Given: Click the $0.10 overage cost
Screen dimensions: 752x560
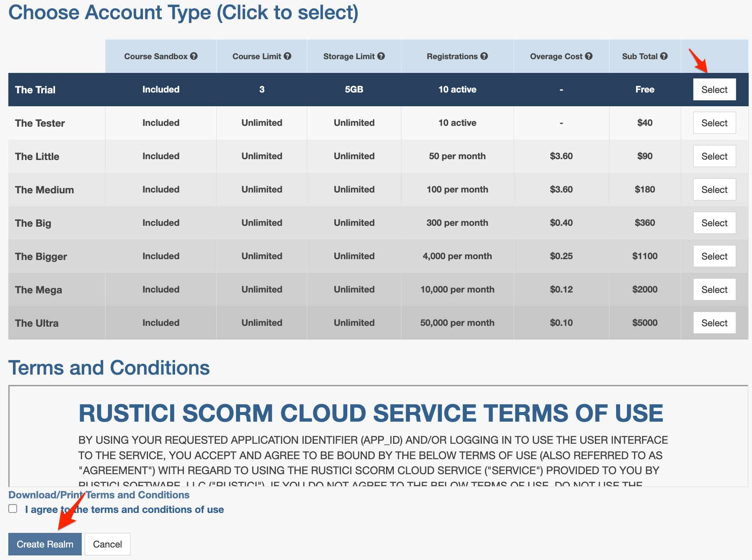Looking at the screenshot, I should 561,323.
